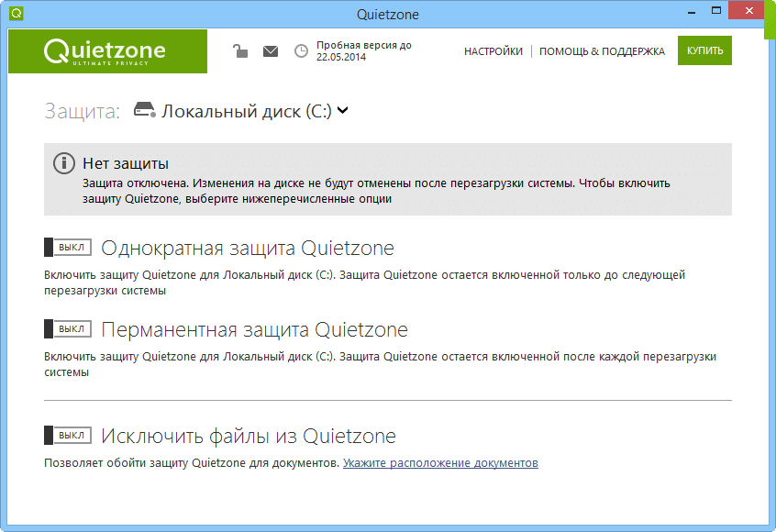Open ПОМОЩЬ & ПОДДЕРЖКА menu

(x=602, y=51)
